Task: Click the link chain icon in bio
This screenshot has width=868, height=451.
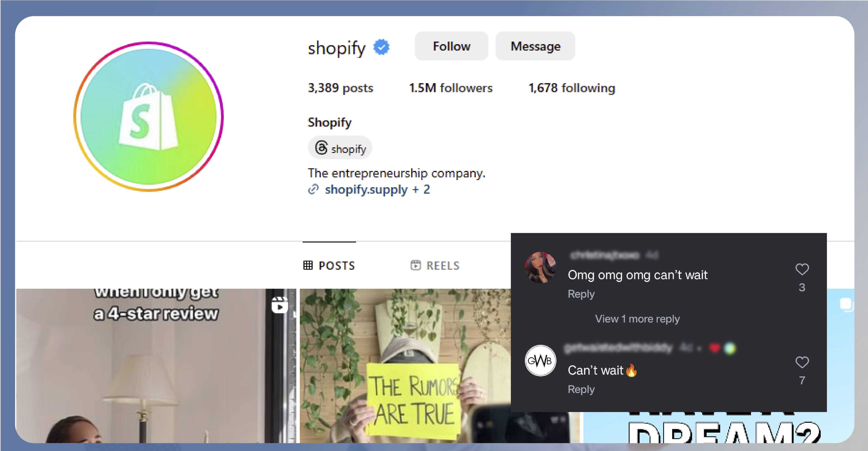Action: pyautogui.click(x=313, y=189)
